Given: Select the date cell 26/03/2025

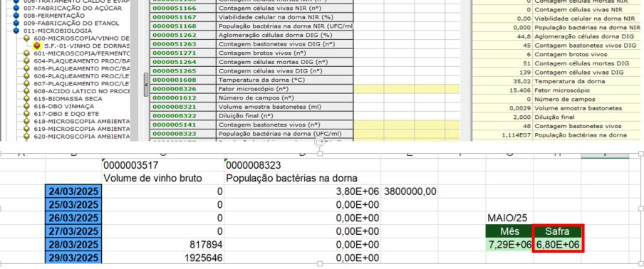Looking at the screenshot, I should click(x=73, y=218).
